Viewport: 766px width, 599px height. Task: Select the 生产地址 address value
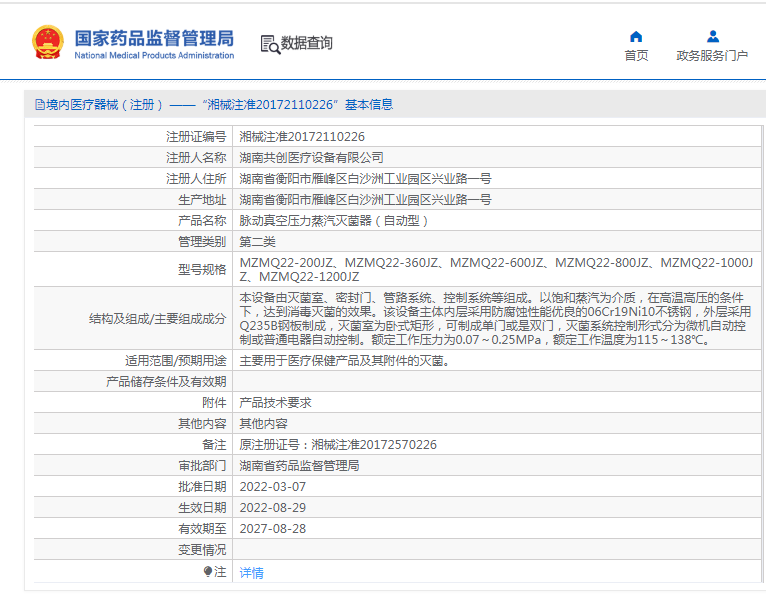click(x=365, y=199)
